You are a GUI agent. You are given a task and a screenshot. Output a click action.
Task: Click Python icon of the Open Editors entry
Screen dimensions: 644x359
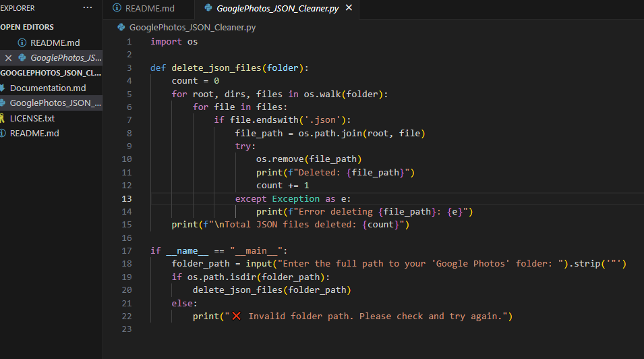[22, 57]
